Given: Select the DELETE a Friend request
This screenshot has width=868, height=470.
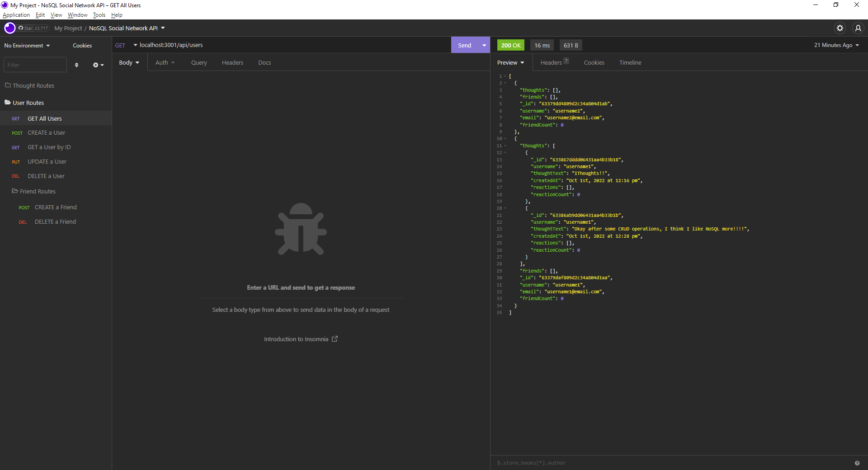Looking at the screenshot, I should coord(55,221).
